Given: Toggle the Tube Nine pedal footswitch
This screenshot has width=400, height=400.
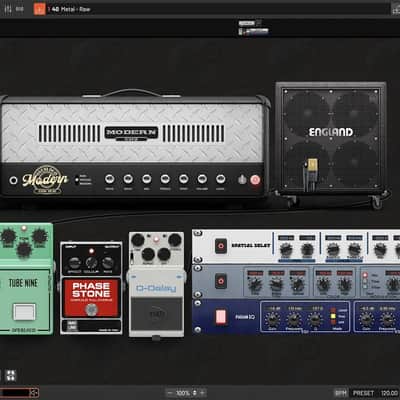Looking at the screenshot, I should (x=24, y=312).
